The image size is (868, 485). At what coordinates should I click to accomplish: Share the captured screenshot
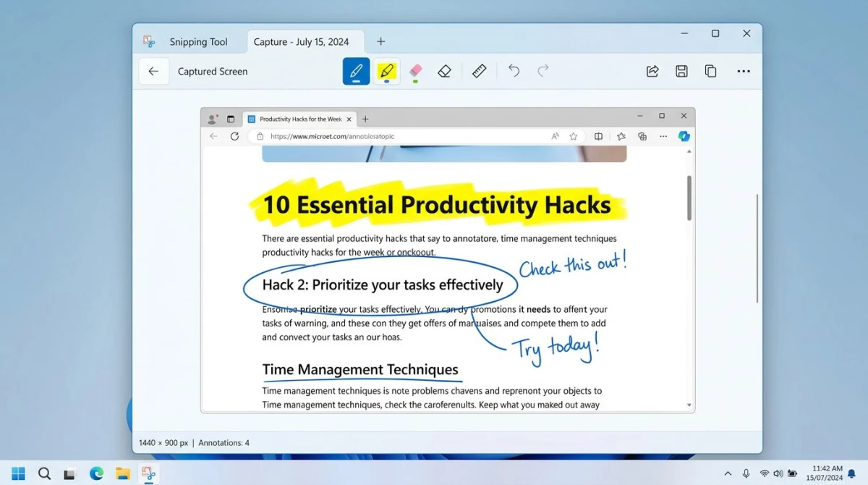pyautogui.click(x=652, y=71)
